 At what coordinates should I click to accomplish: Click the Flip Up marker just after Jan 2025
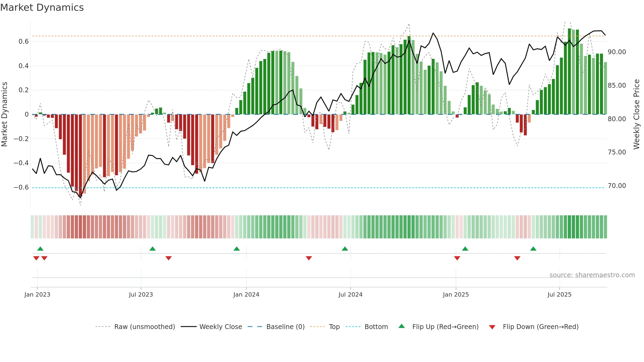point(465,249)
